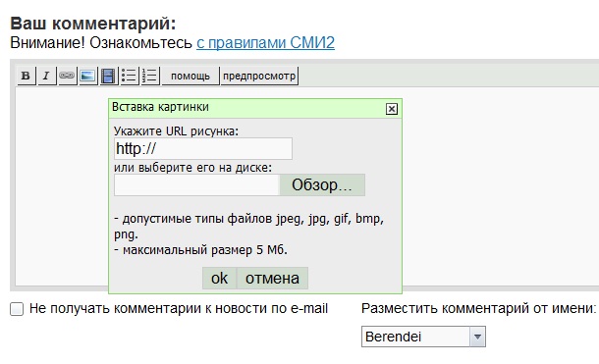This screenshot has width=599, height=364.
Task: Open the Berendei author dropdown
Action: pyautogui.click(x=423, y=337)
